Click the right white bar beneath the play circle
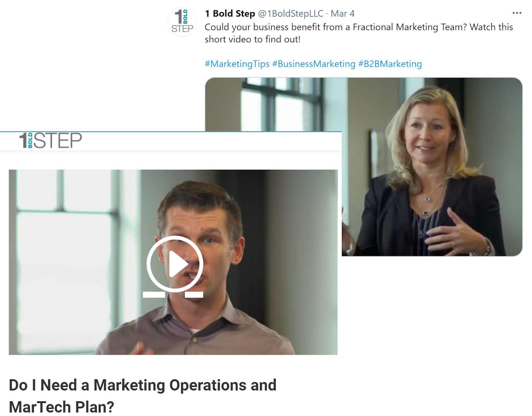The image size is (532, 416). pos(194,295)
